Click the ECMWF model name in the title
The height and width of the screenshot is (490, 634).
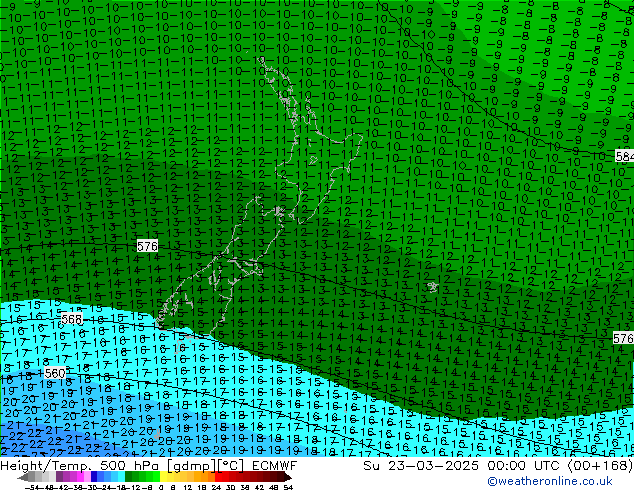tap(275, 466)
